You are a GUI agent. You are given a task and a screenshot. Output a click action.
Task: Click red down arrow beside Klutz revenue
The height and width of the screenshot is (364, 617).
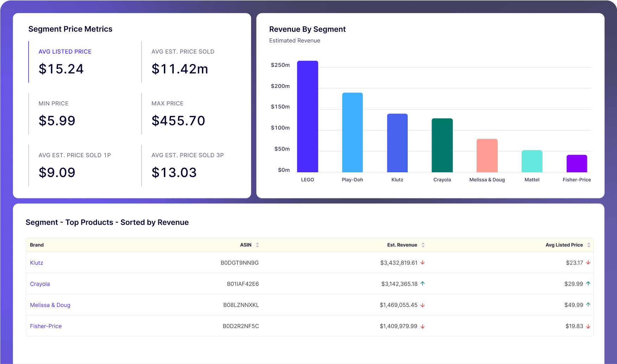(422, 263)
